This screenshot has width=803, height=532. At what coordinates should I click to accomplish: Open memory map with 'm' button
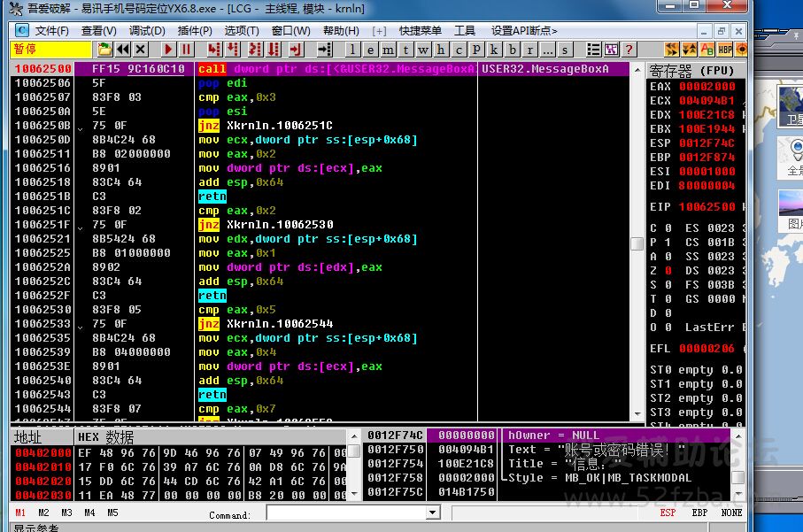pyautogui.click(x=388, y=50)
